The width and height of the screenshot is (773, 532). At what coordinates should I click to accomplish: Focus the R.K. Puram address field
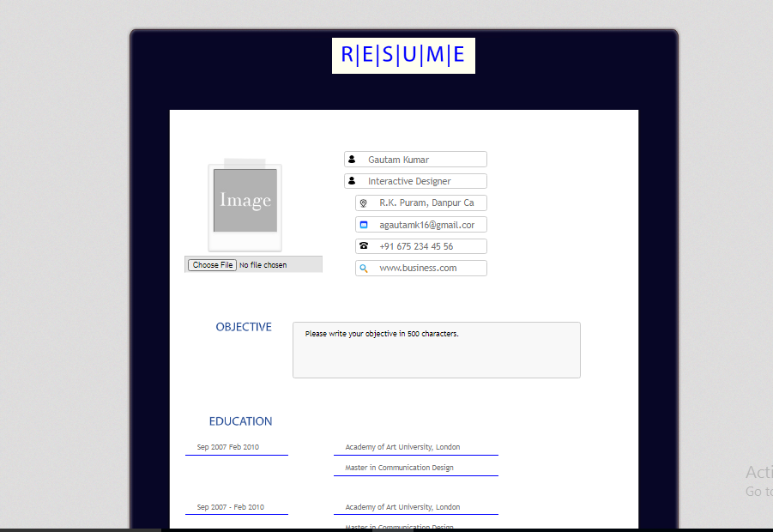(x=421, y=203)
